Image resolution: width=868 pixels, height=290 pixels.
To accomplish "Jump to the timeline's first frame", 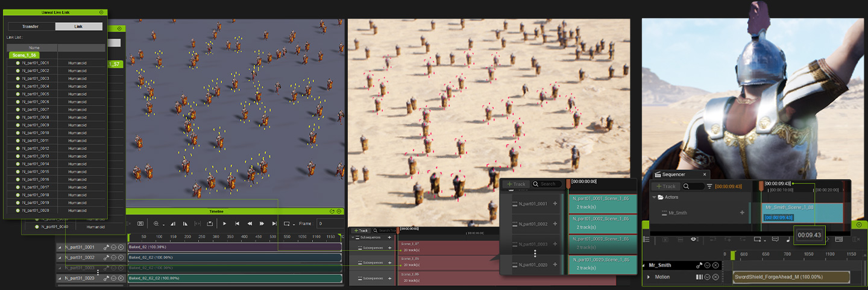I will (x=237, y=224).
